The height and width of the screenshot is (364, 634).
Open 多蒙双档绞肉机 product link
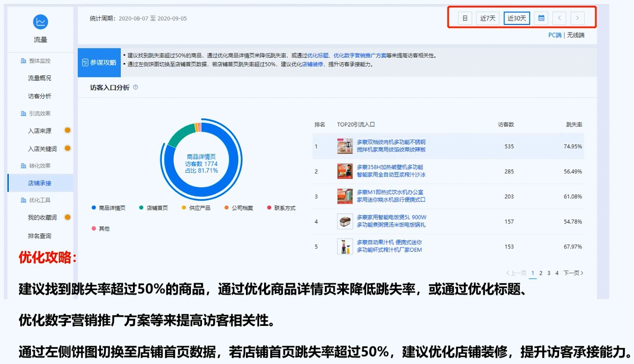point(391,146)
